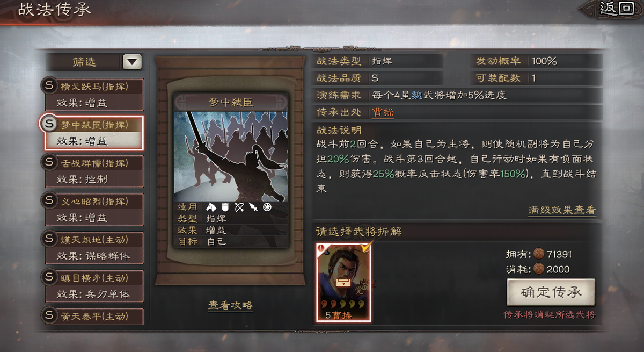The image size is (644, 352).
Task: Click the S grade badge on 舌战群儒
Action: pos(50,162)
